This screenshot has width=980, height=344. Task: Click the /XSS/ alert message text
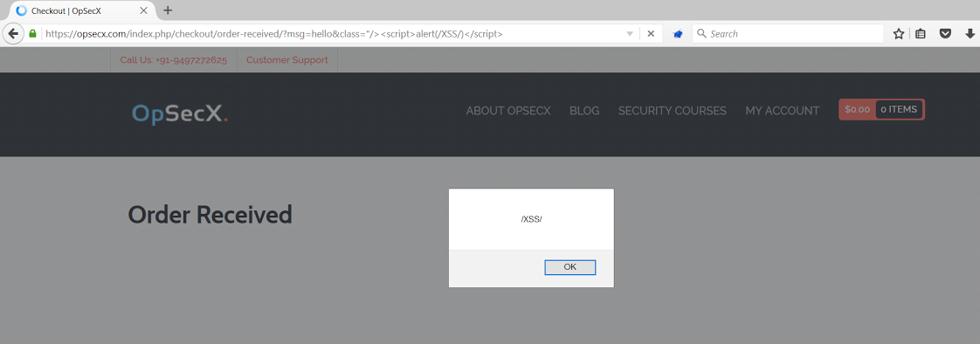pyautogui.click(x=531, y=220)
